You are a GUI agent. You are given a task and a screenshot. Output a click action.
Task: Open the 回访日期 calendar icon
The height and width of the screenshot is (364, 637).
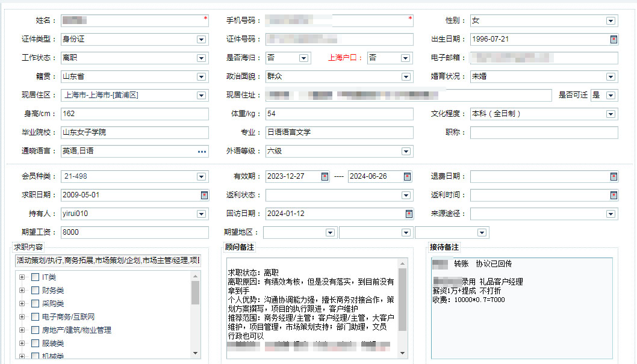409,214
